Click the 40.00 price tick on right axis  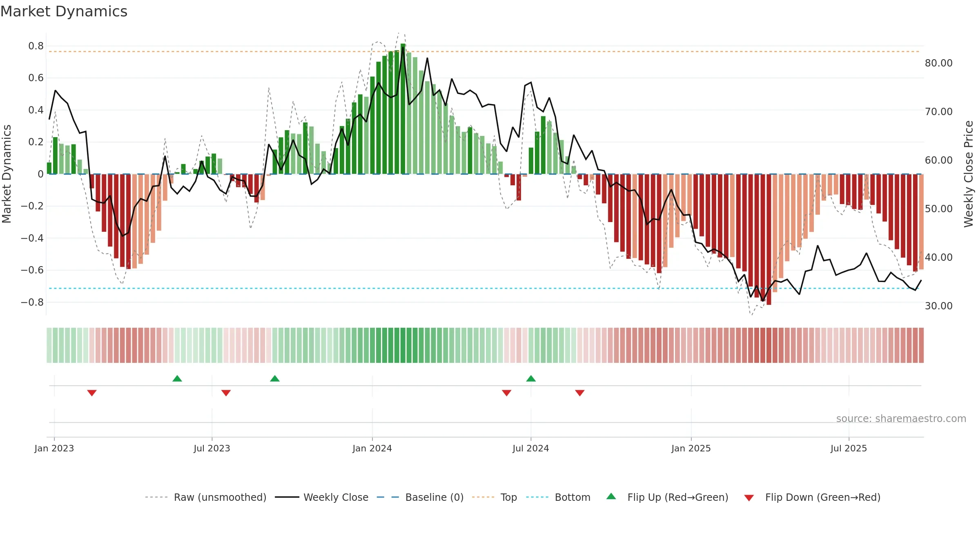click(939, 258)
